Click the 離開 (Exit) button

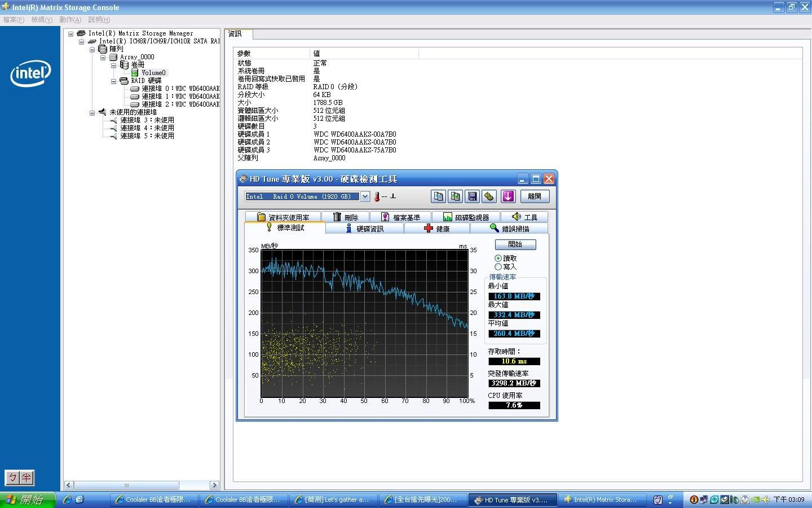pos(534,196)
